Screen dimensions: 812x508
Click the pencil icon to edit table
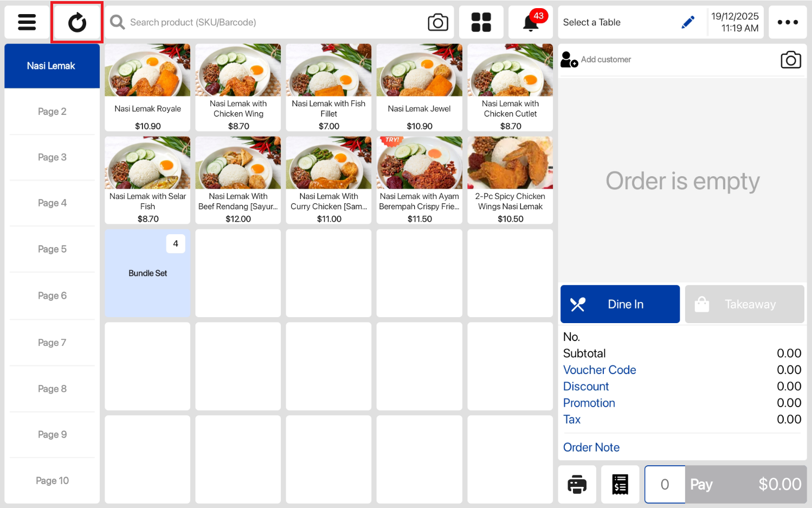687,22
